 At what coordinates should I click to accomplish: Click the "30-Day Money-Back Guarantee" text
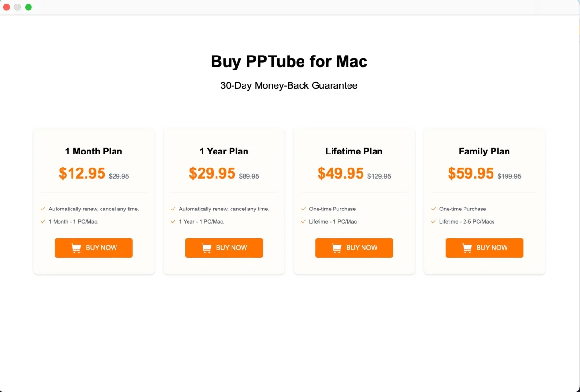tap(289, 86)
